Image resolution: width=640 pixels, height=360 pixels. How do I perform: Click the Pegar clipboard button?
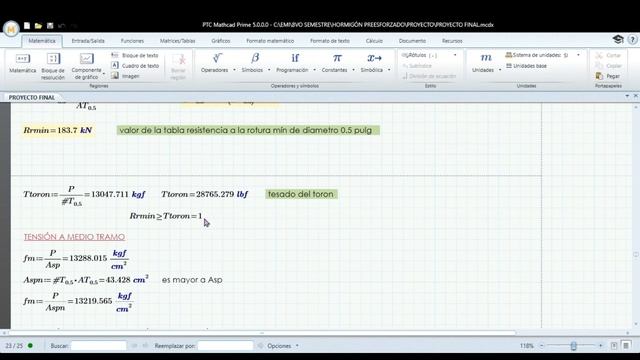point(608,76)
